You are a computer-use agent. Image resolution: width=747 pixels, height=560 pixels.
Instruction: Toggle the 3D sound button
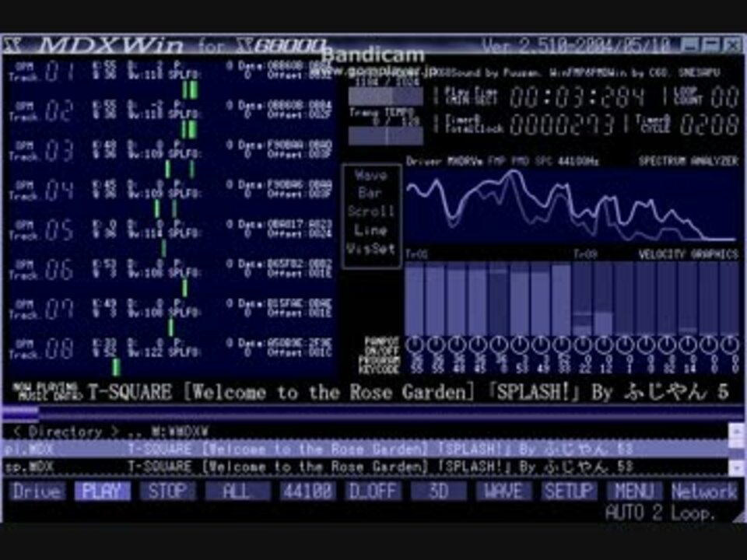point(438,491)
